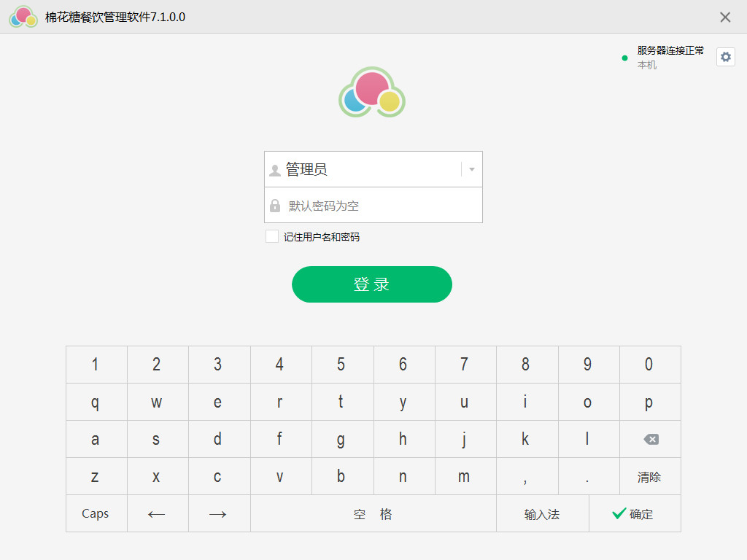Screen dimensions: 747x560
Task: Tap the number 0 key
Action: click(650, 365)
